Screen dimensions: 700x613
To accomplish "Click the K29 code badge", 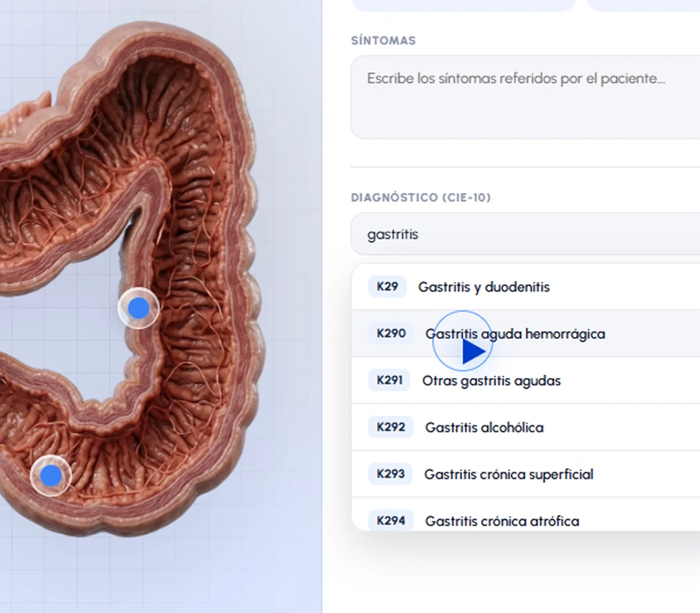I will coord(387,286).
